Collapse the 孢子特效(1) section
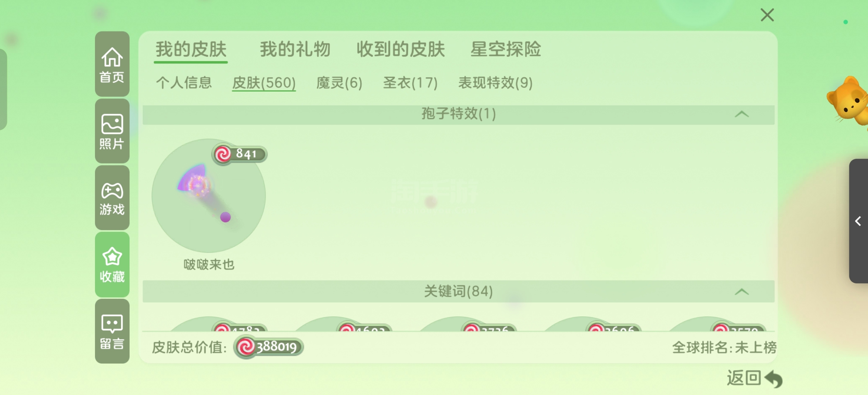868x395 pixels. point(742,114)
